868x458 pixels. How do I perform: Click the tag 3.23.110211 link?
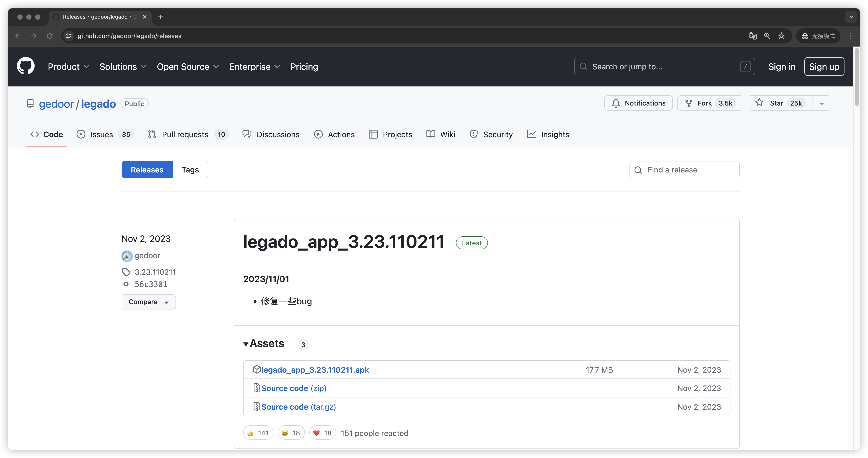[155, 272]
